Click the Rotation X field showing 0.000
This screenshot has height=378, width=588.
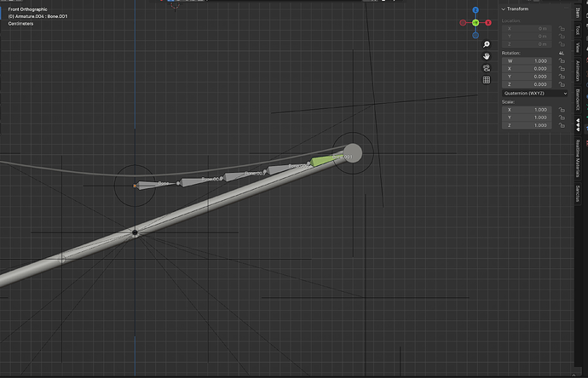coord(527,69)
